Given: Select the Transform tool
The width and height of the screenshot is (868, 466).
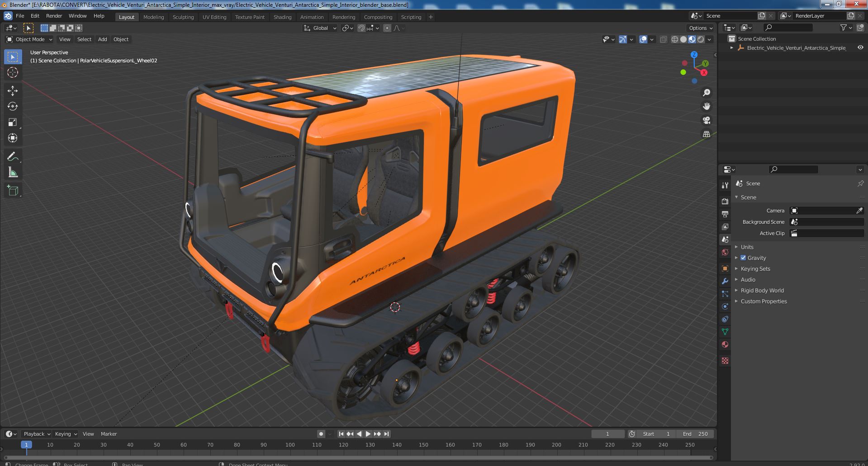Looking at the screenshot, I should [13, 138].
